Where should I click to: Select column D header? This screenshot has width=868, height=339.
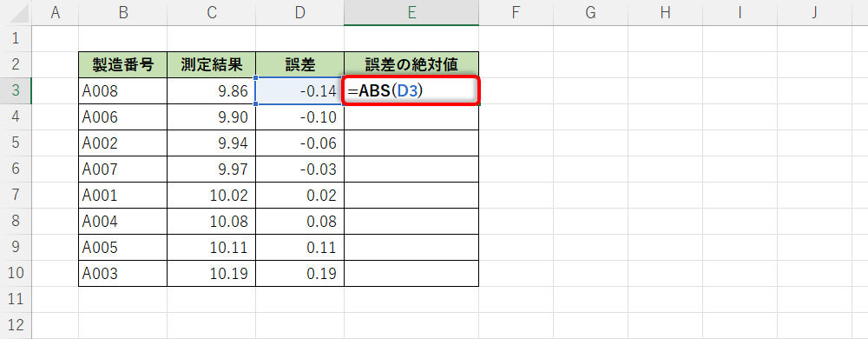299,13
